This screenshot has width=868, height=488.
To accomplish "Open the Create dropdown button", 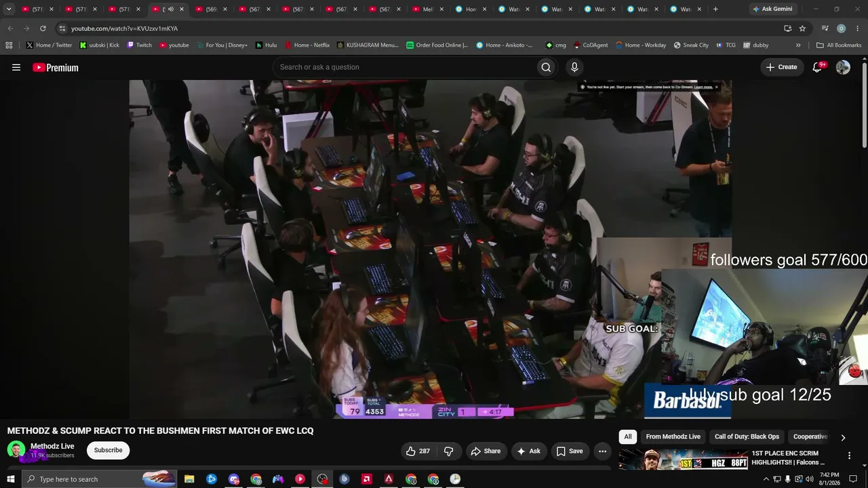I will 782,67.
